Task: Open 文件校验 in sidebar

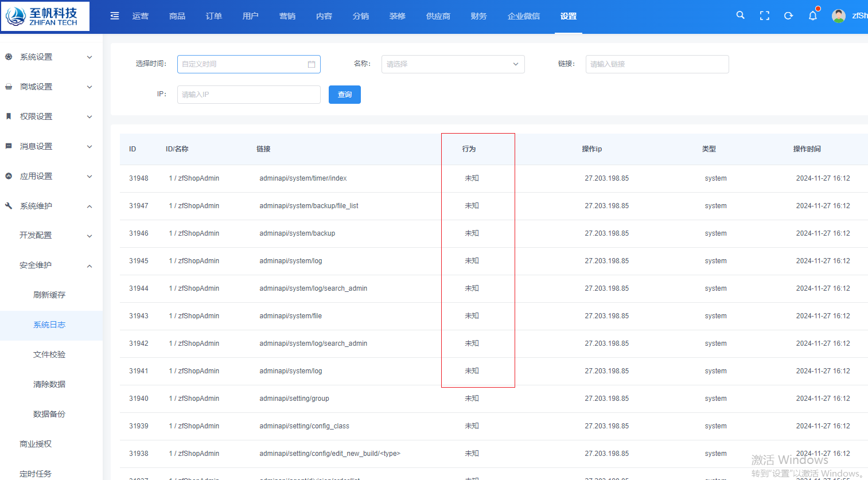Action: tap(49, 354)
